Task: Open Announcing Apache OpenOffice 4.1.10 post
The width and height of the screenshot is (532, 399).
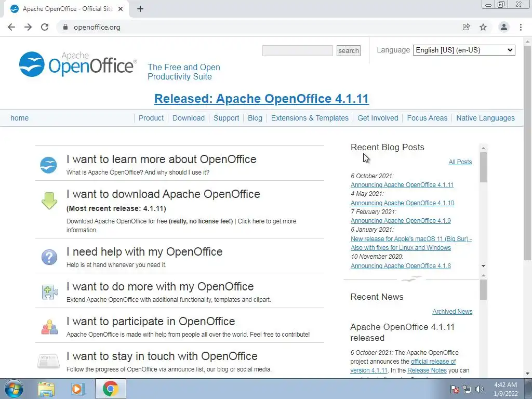Action: (x=403, y=203)
